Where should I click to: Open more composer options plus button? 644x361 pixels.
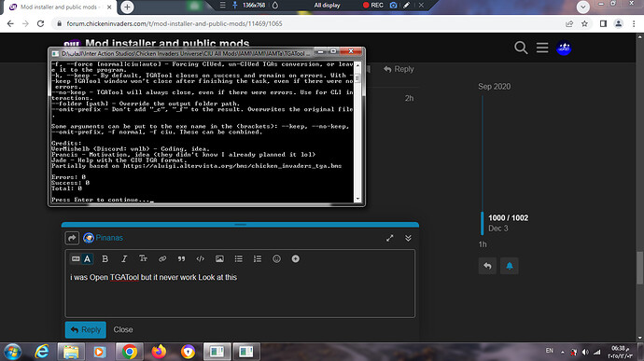coord(295,258)
